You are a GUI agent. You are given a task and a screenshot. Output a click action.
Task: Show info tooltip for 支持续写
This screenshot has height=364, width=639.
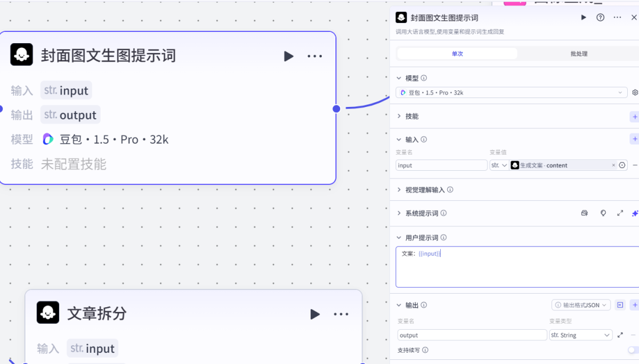click(x=425, y=350)
